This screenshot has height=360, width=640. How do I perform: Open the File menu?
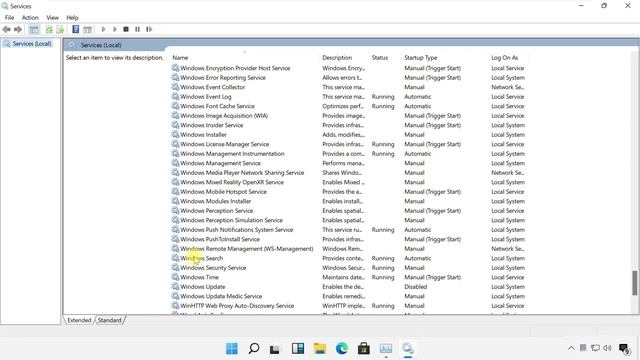pos(9,18)
